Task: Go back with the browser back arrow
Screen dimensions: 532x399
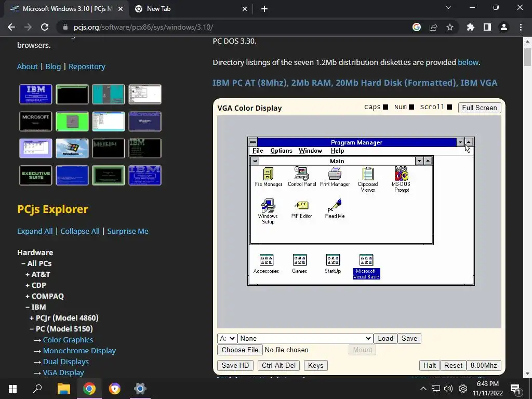Action: point(11,27)
